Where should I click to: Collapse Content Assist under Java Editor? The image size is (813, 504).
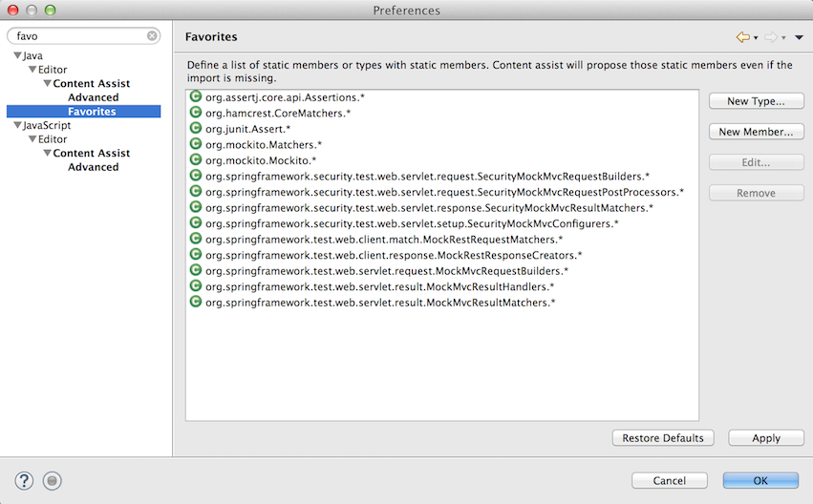47,83
